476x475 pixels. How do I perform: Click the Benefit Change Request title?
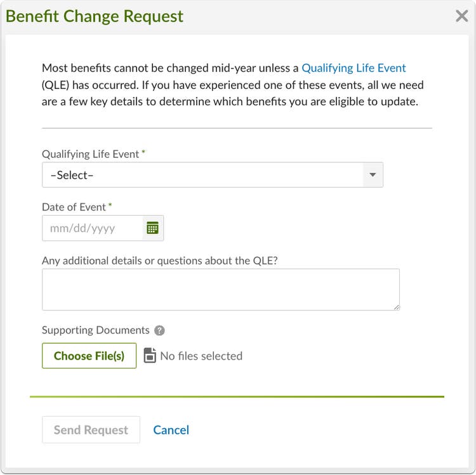tap(95, 16)
